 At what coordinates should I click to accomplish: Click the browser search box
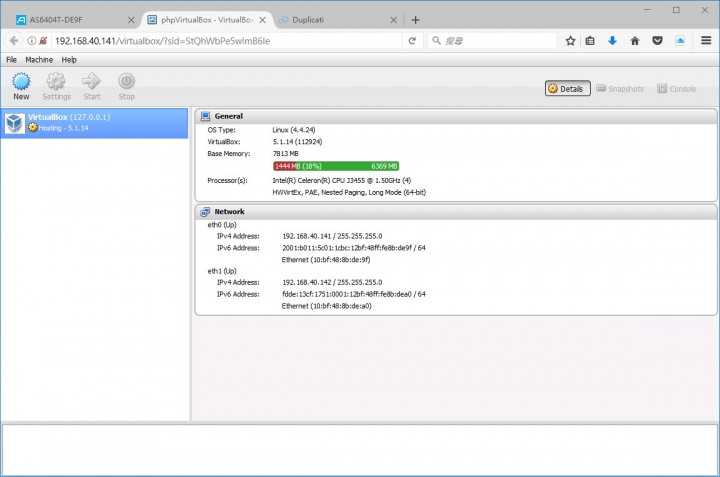492,41
